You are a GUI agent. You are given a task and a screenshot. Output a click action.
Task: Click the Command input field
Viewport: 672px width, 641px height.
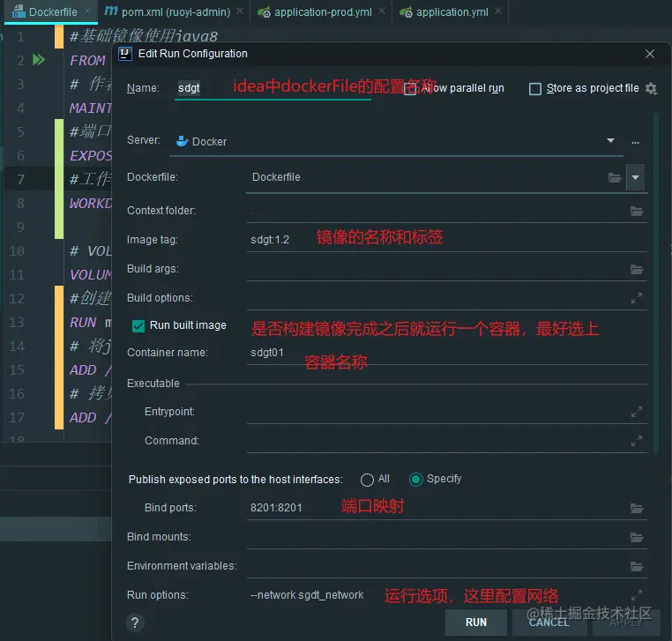click(437, 441)
